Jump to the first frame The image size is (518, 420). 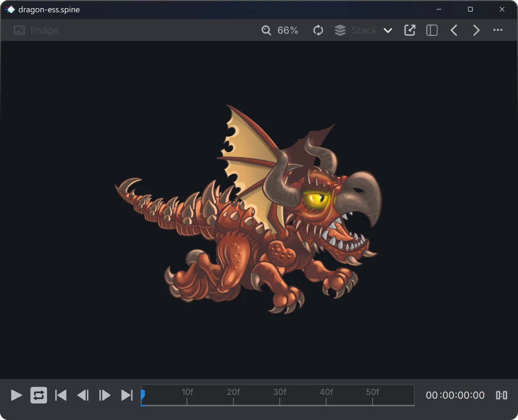point(61,395)
